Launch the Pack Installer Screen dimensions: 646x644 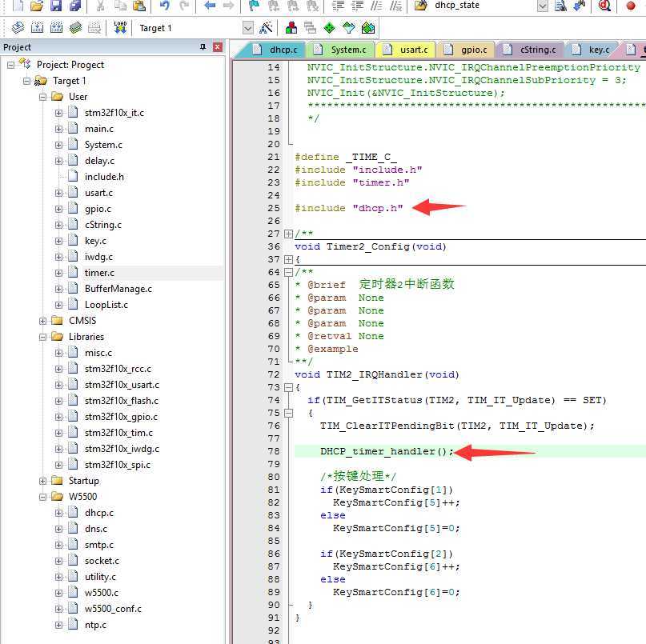click(368, 27)
